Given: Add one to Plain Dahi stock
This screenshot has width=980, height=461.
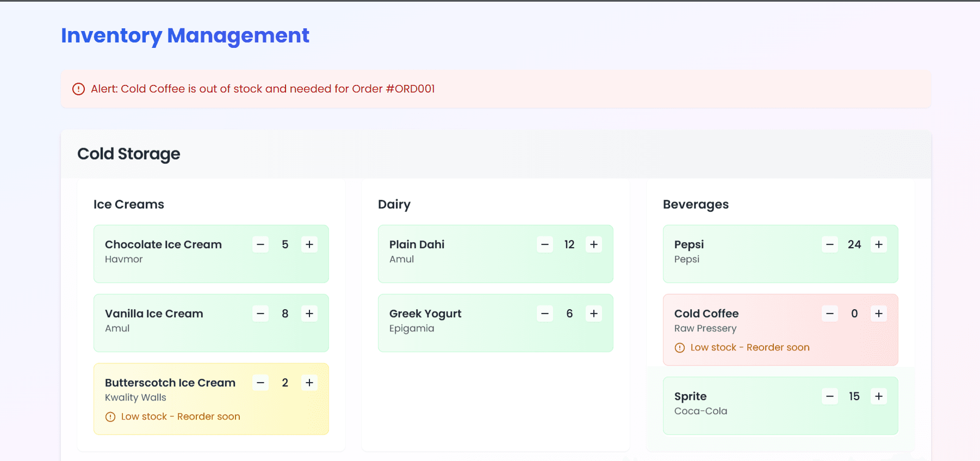Looking at the screenshot, I should click(x=594, y=244).
